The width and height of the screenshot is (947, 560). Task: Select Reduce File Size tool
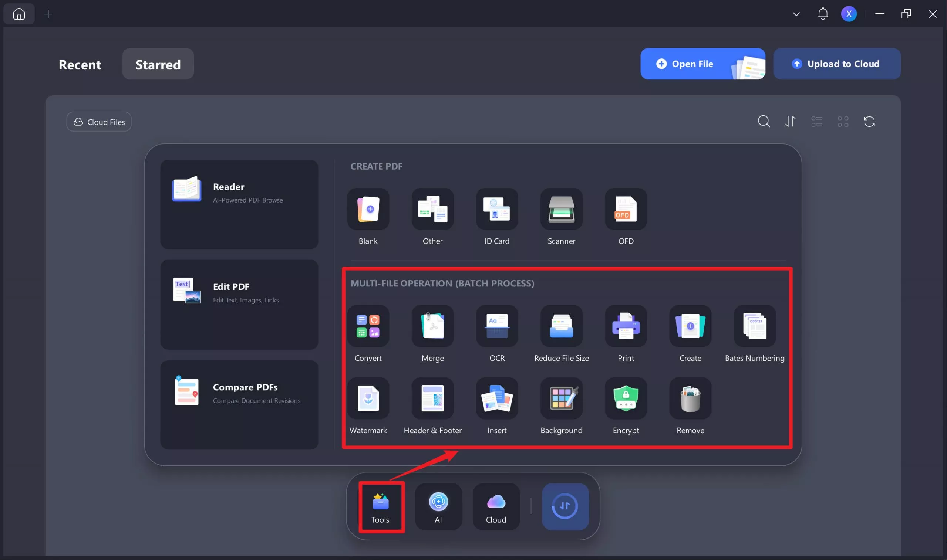pos(561,326)
